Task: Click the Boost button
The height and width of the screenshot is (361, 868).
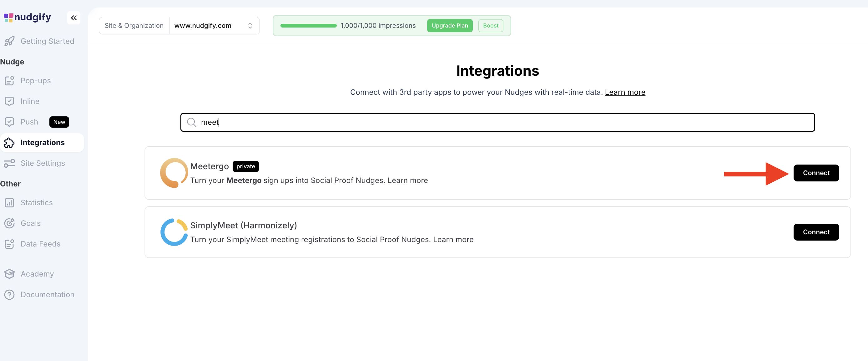Action: (490, 26)
